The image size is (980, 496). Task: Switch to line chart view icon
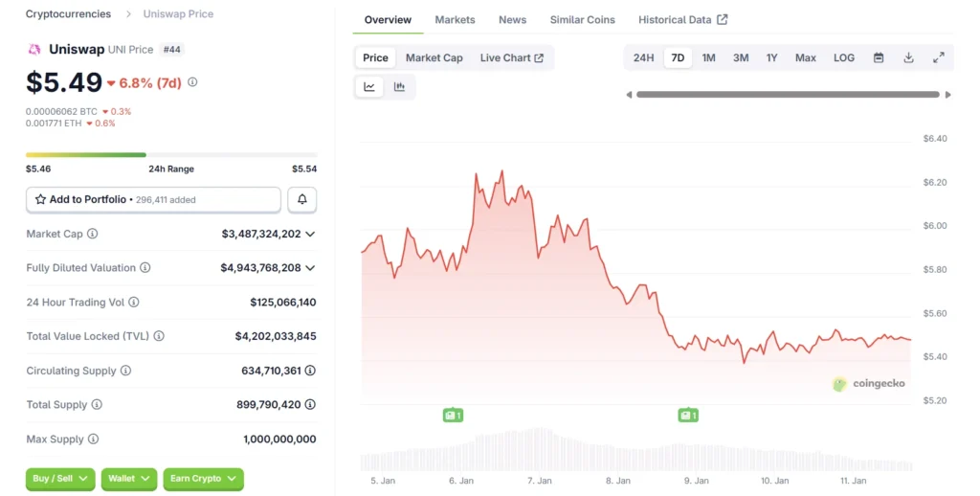369,87
